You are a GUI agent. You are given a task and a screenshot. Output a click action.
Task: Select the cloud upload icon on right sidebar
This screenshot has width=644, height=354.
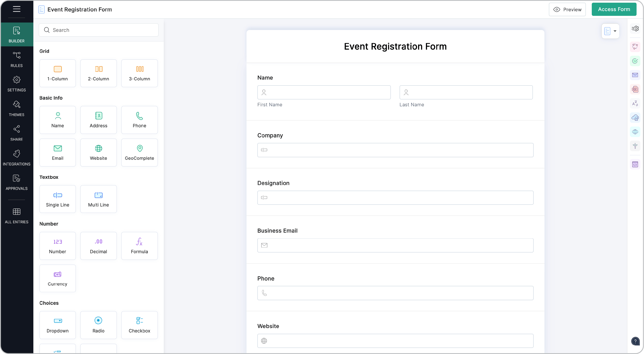click(x=635, y=118)
